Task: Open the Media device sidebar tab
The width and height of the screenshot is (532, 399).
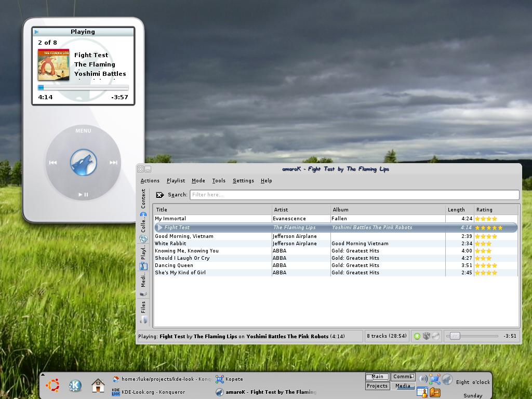Action: [x=143, y=285]
